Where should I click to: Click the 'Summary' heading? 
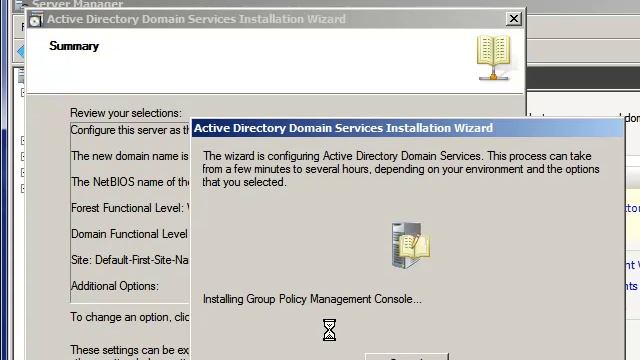[x=74, y=46]
